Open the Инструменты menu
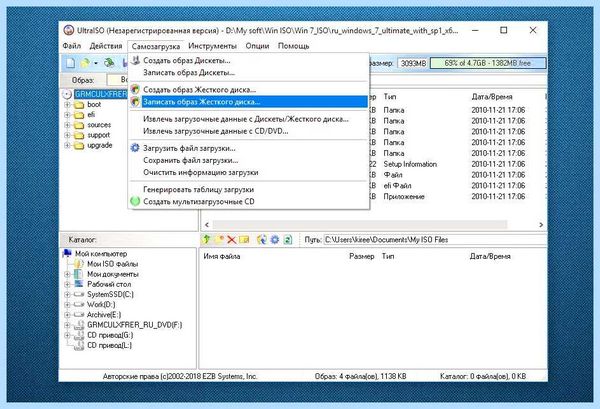Viewport: 600px width, 409px height. pyautogui.click(x=212, y=46)
